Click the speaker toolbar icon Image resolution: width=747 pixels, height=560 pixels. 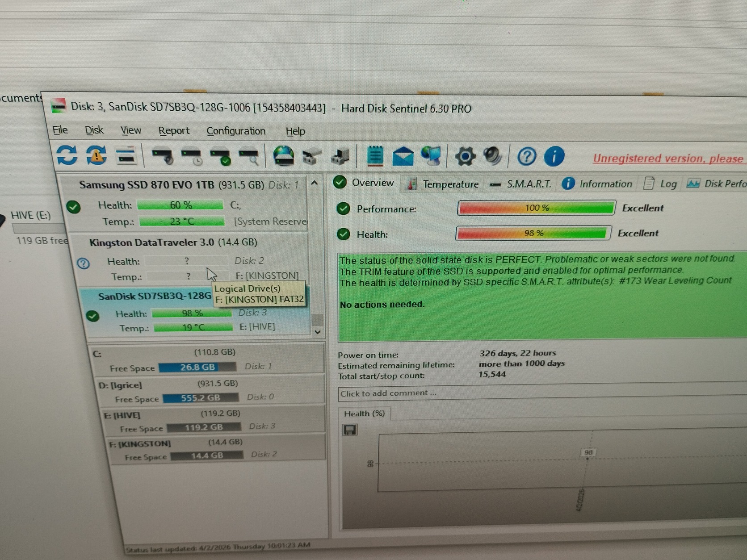pos(493,156)
